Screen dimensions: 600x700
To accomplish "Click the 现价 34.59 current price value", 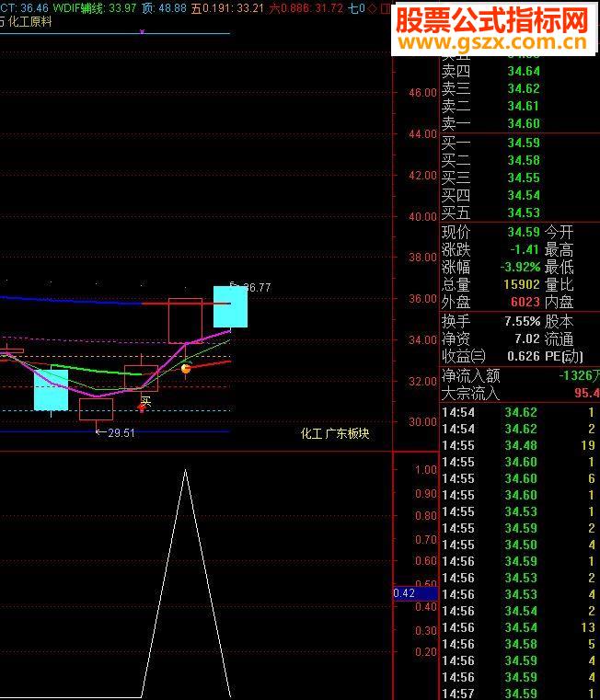I will tap(524, 232).
